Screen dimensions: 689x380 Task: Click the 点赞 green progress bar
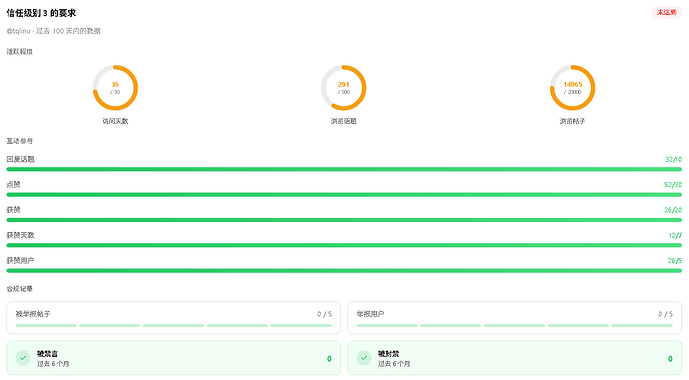344,195
